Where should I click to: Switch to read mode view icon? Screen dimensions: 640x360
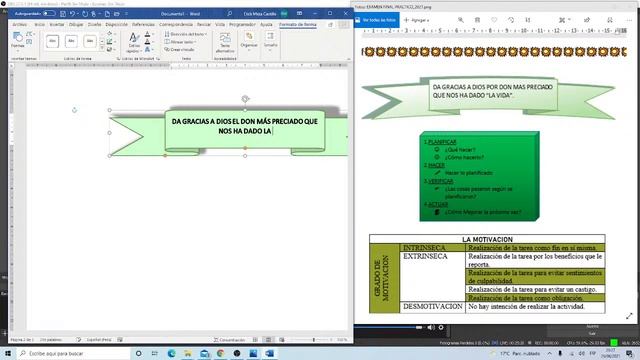click(255, 340)
